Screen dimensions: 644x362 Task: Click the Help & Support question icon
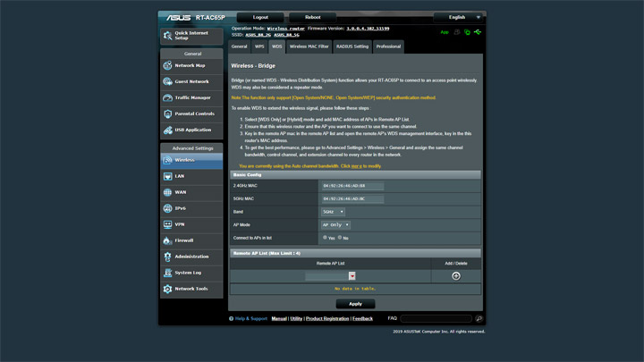[232, 318]
